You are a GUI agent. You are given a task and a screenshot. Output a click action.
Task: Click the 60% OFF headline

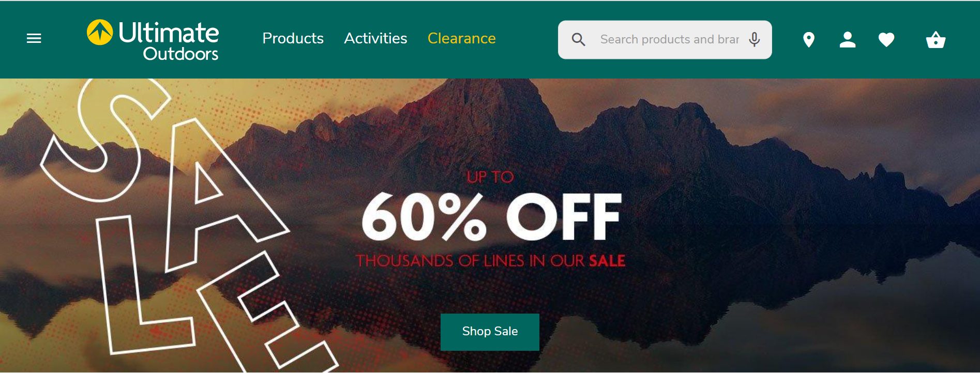[x=491, y=217]
